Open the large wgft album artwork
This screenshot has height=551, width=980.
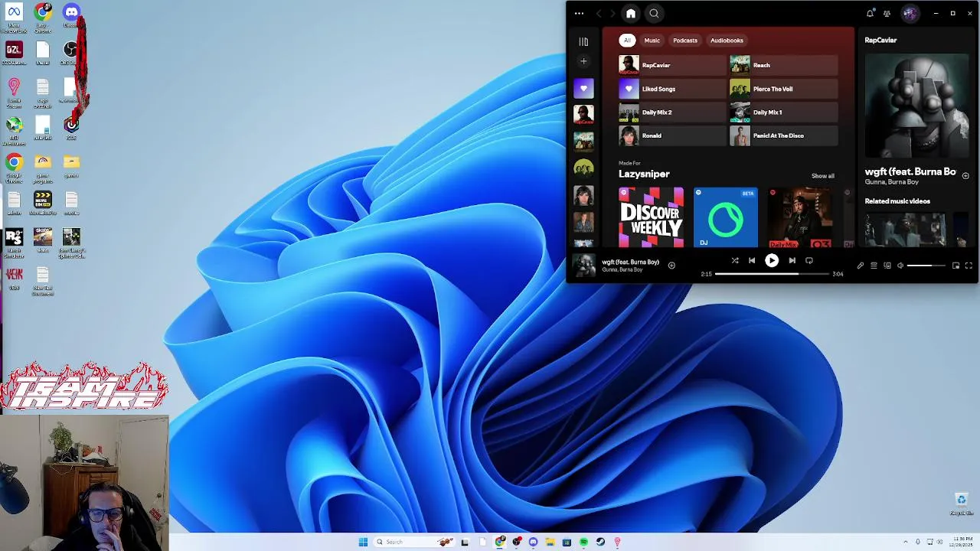tap(916, 106)
